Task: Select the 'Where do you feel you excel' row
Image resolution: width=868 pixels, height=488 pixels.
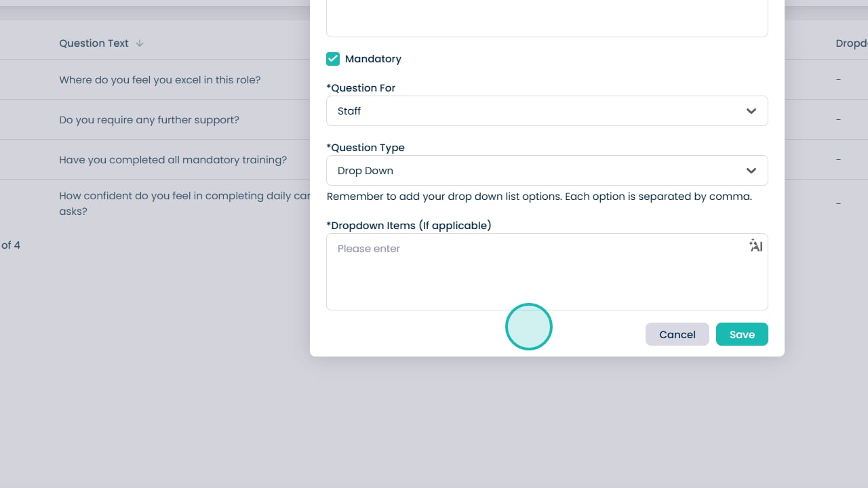Action: click(x=159, y=80)
